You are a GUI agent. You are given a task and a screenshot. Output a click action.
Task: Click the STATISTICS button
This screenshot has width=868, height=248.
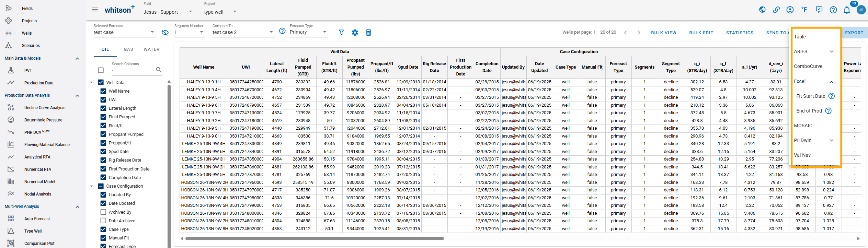740,33
